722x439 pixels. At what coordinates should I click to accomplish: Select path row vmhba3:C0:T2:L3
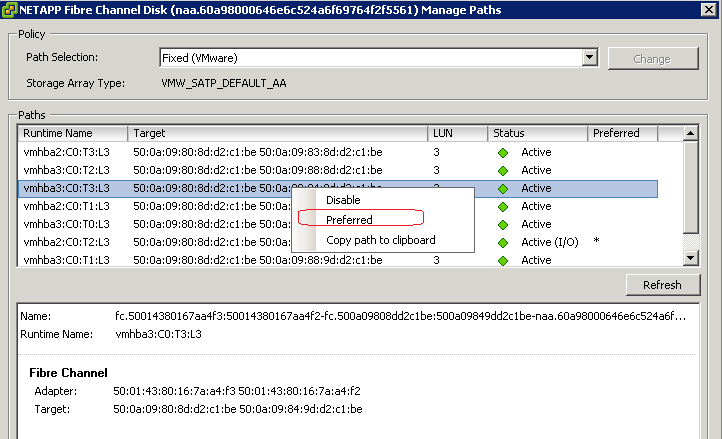coord(338,170)
